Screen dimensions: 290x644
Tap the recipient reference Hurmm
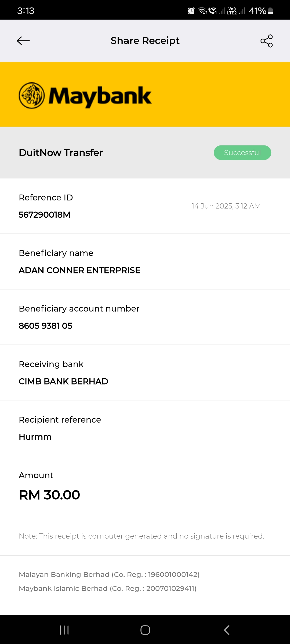pyautogui.click(x=35, y=437)
